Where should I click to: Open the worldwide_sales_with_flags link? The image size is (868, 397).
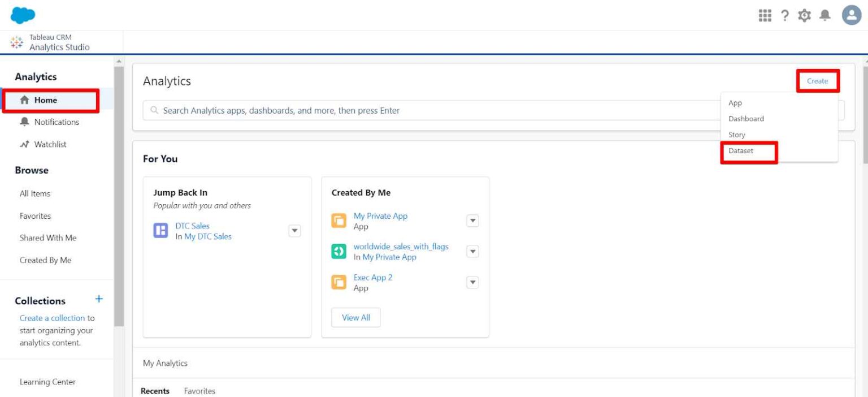tap(401, 247)
